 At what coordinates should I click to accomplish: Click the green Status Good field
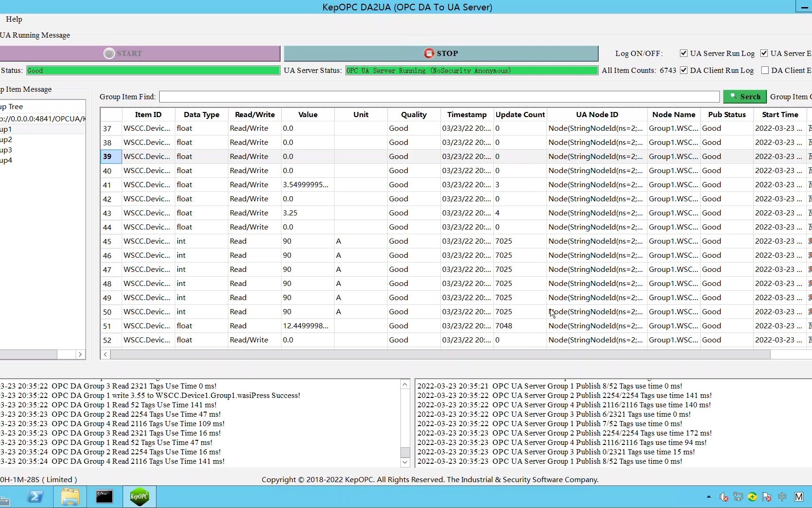(x=153, y=71)
